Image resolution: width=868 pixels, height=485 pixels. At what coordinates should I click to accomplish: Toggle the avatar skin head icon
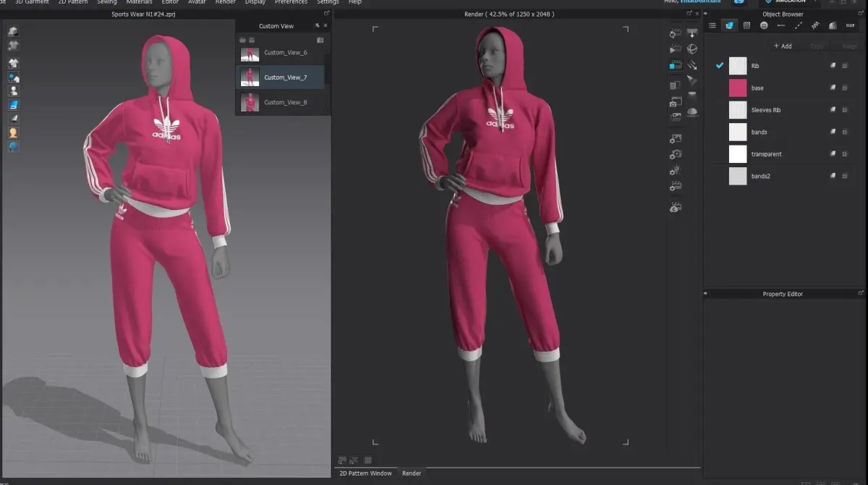point(13,132)
